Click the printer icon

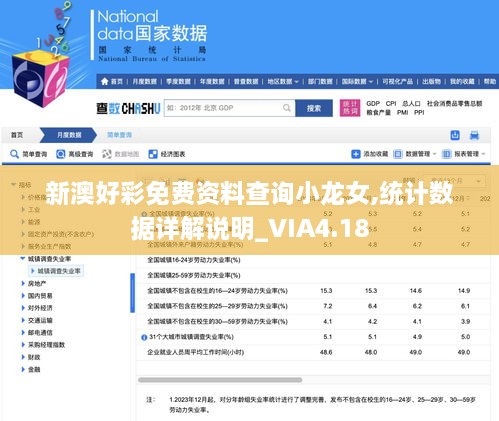click(474, 135)
